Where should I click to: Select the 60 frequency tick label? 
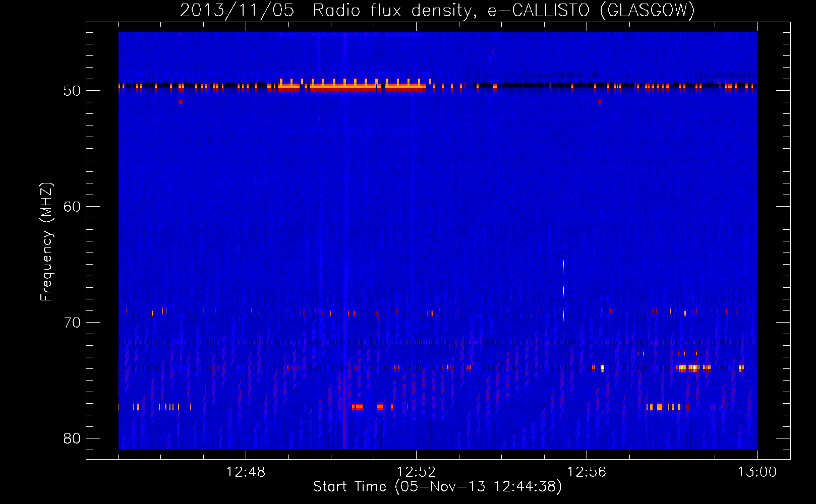[x=72, y=207]
